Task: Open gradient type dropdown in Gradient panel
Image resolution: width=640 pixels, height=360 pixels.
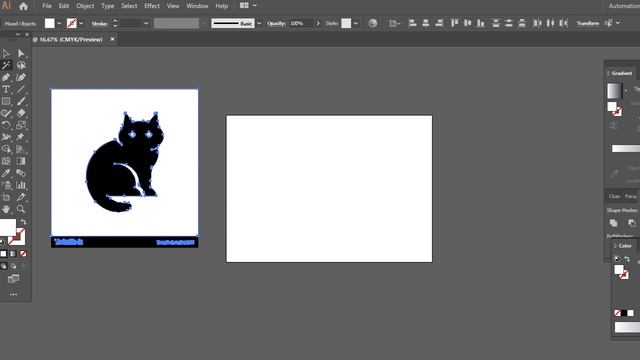Action: pos(626,91)
